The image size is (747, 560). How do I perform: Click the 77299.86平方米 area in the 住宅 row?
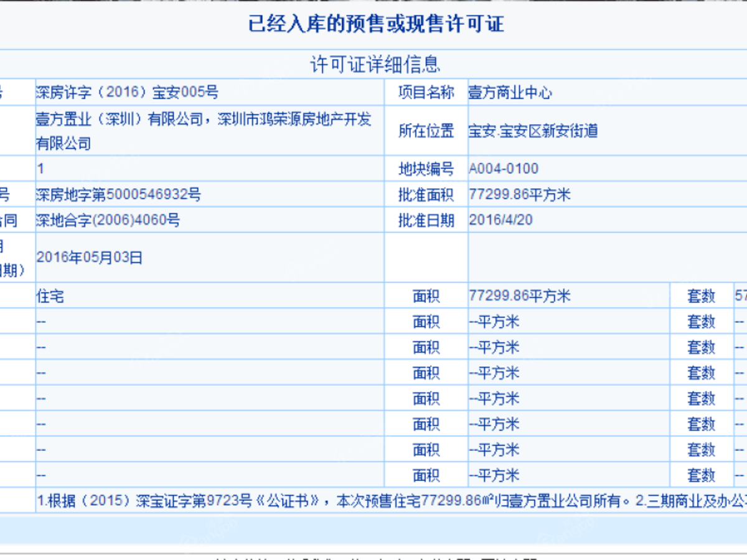pos(520,296)
